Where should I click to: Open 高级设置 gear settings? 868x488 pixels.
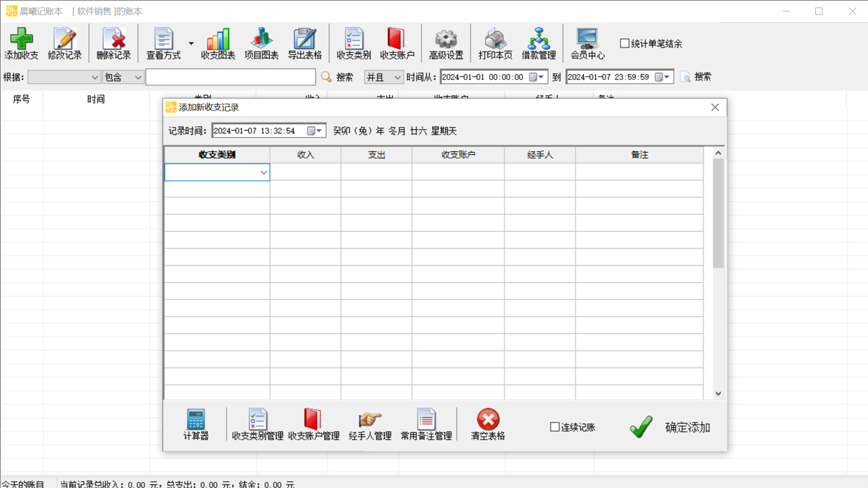point(446,44)
